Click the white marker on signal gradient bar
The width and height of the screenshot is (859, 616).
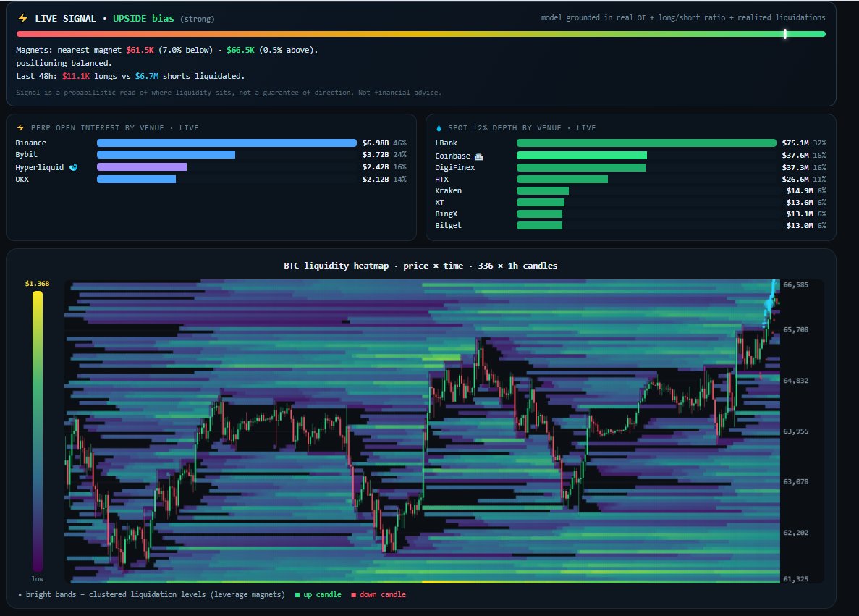785,34
